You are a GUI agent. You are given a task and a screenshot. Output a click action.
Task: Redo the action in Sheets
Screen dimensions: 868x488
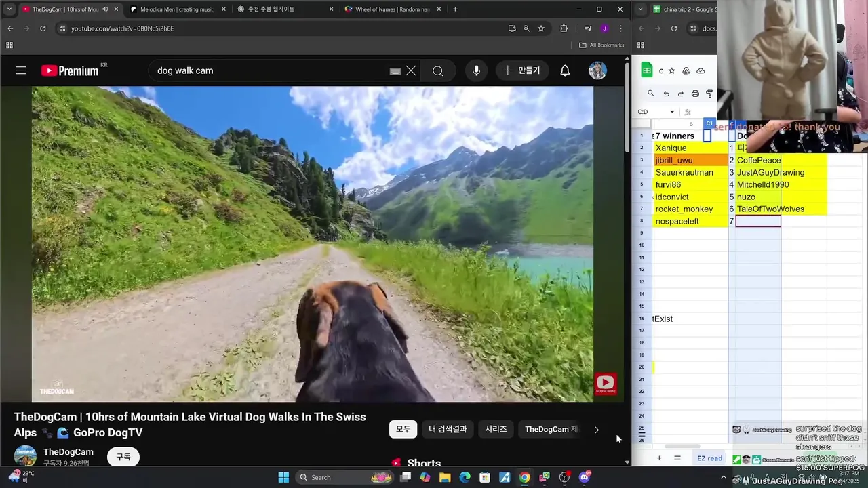[681, 94]
